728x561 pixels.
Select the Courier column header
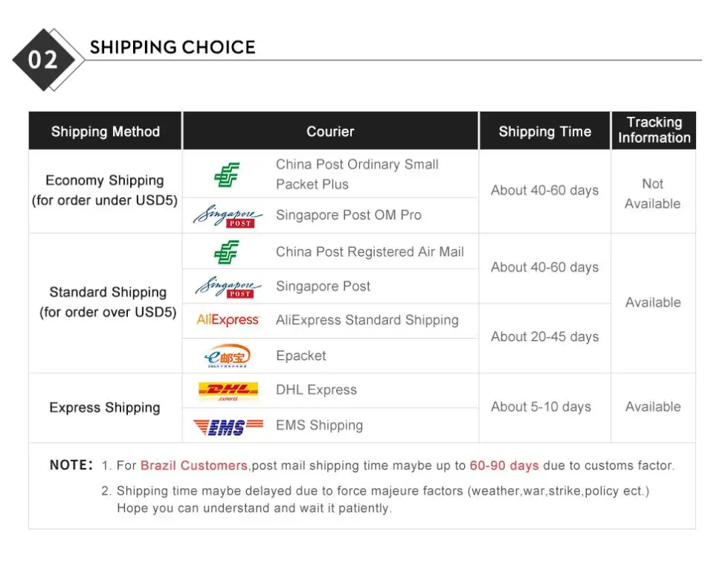pos(330,131)
